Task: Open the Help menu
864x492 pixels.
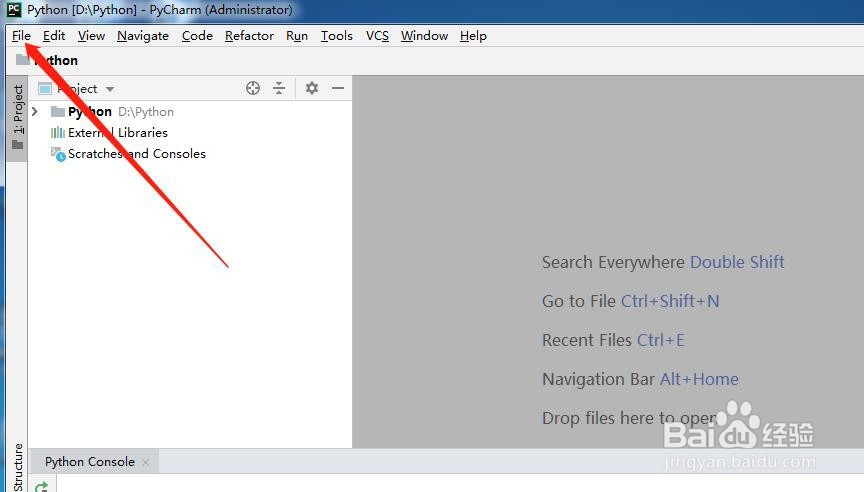Action: 473,36
